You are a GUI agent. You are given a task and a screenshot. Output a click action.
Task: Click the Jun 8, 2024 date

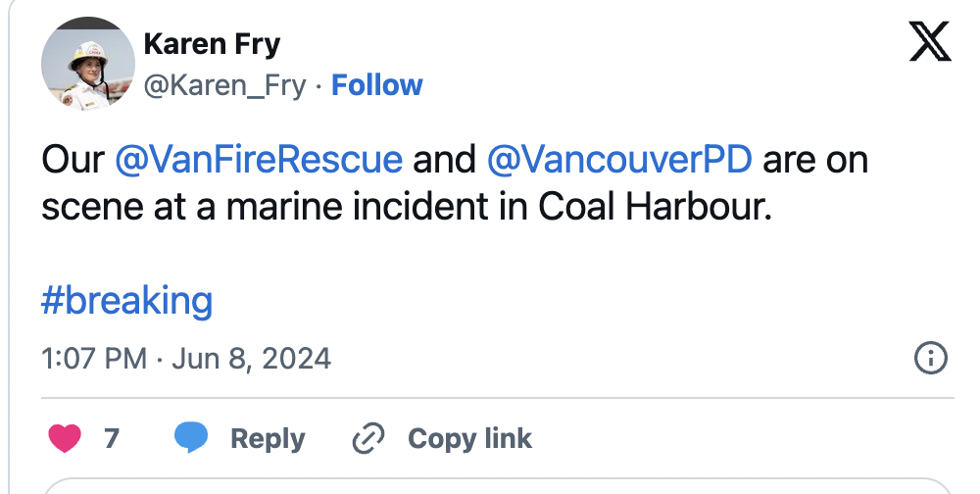[251, 358]
